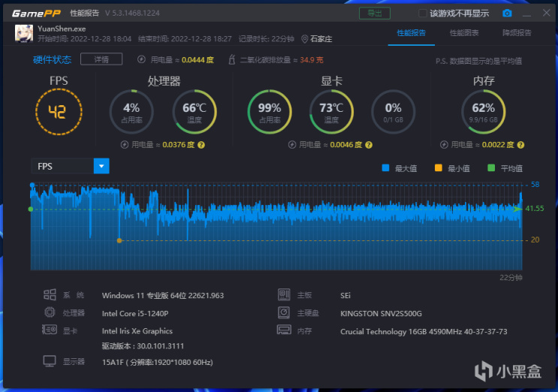This screenshot has height=392, width=558.
Task: Switch to the 性能报告 tab
Action: pos(412,33)
